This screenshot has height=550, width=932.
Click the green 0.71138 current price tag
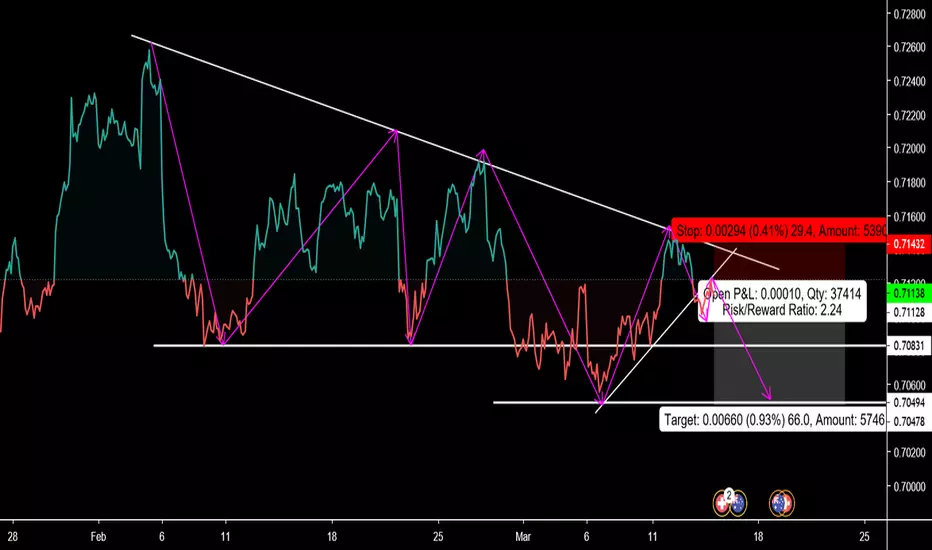pos(909,293)
